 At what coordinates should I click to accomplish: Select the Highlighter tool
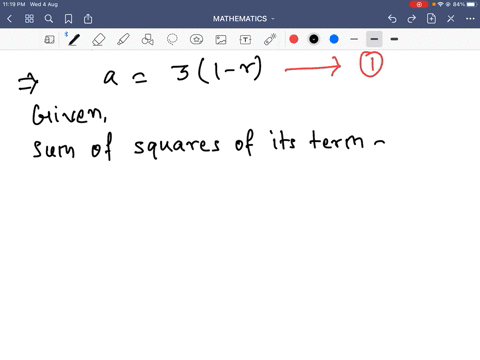(x=123, y=40)
